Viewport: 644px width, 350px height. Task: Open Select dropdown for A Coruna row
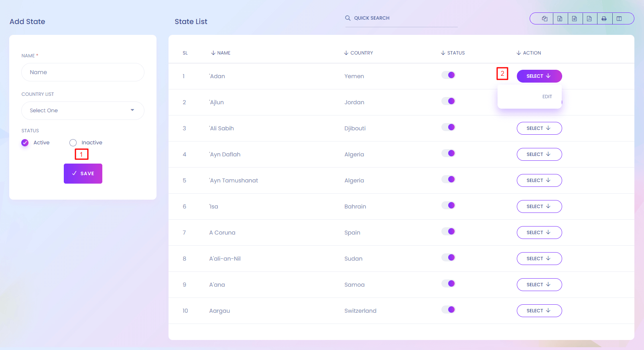(x=539, y=233)
